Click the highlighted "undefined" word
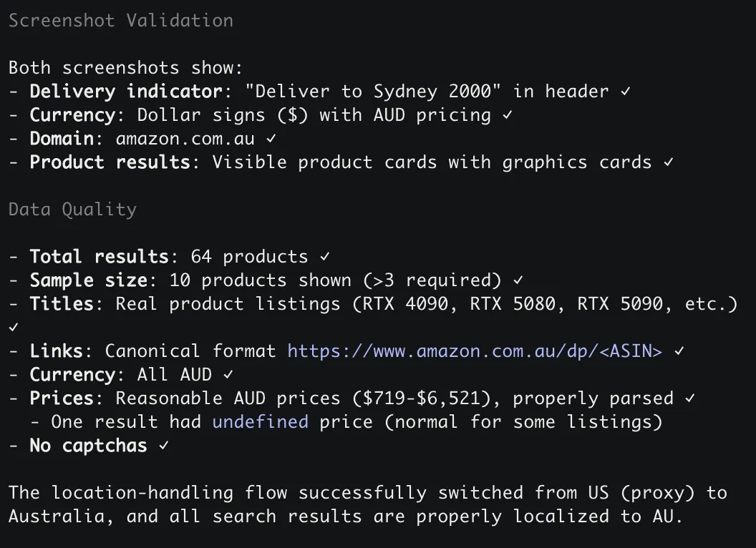This screenshot has height=548, width=756. click(x=260, y=422)
